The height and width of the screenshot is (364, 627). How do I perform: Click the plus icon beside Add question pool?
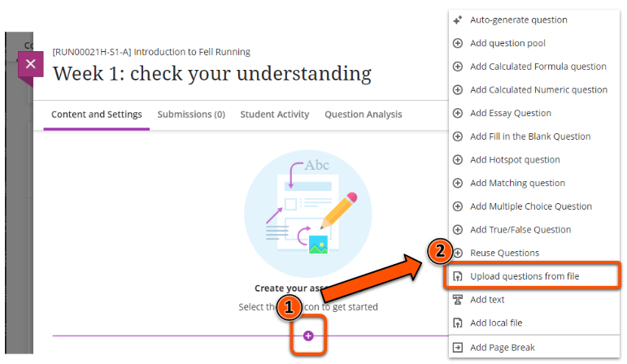tap(458, 43)
